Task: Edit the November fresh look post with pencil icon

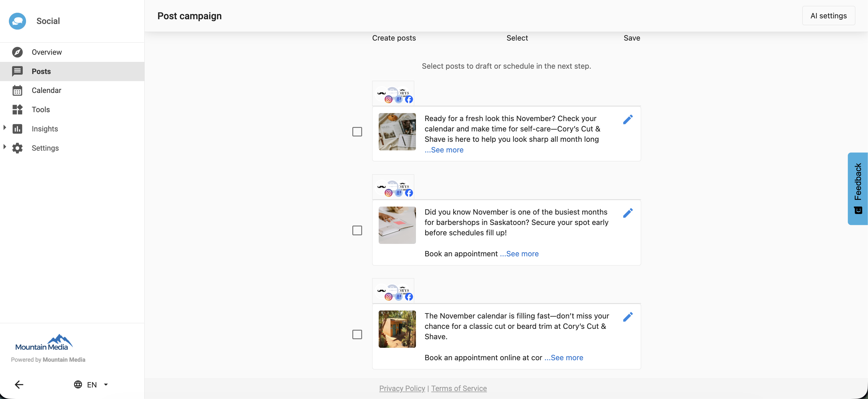Action: point(628,119)
